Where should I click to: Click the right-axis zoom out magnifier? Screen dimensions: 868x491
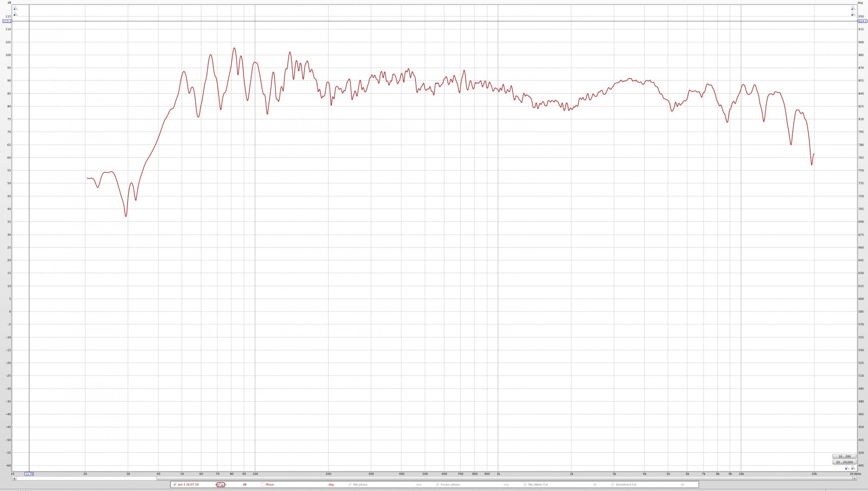pos(853,14)
